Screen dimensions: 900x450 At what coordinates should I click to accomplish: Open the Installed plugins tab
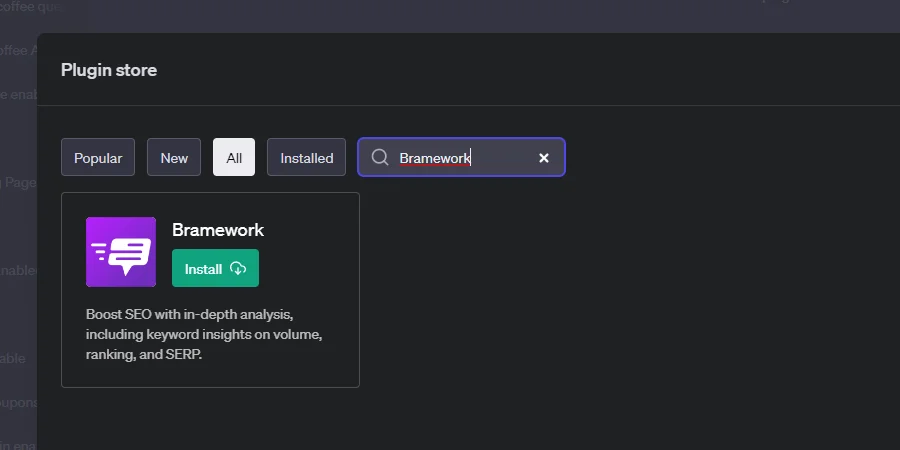pyautogui.click(x=307, y=157)
